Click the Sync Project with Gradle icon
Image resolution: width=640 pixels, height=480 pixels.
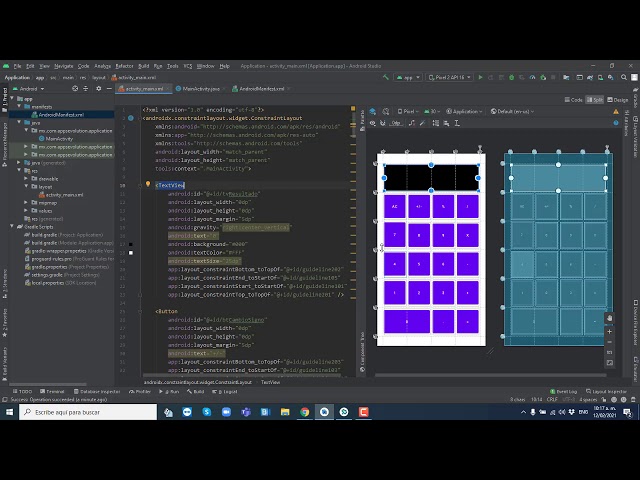590,77
